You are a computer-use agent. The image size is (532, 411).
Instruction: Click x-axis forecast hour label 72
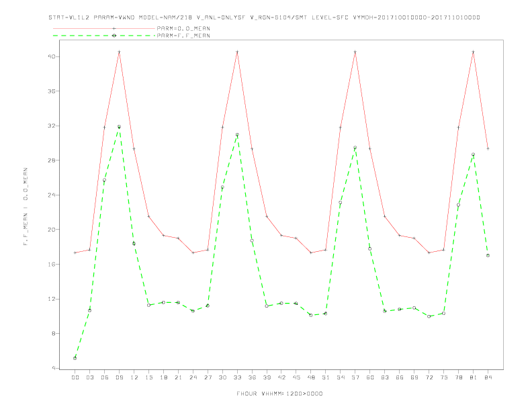(x=429, y=377)
